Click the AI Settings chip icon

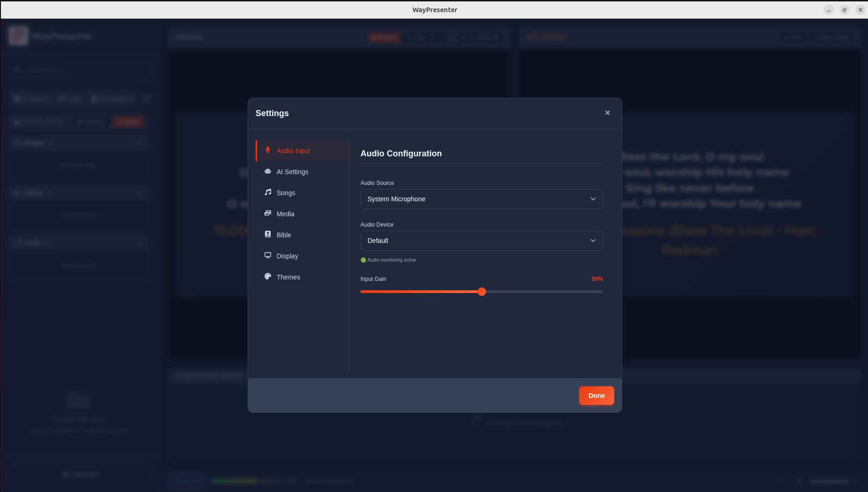pyautogui.click(x=267, y=171)
